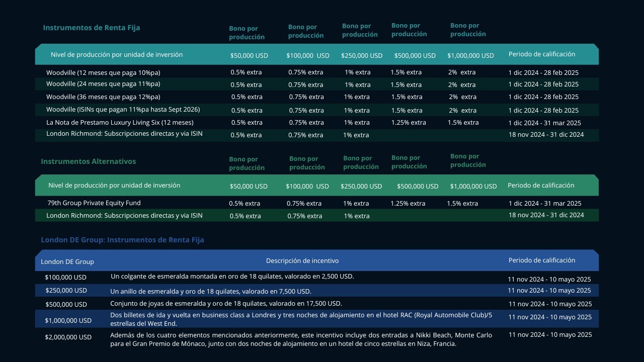The width and height of the screenshot is (644, 362).
Task: Select the Conjunto de joyas incentive description
Action: [226, 304]
